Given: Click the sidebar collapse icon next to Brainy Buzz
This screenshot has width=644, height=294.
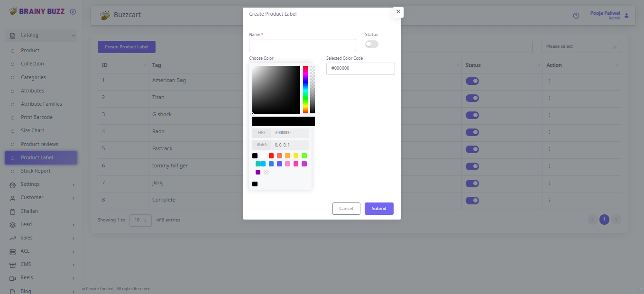Looking at the screenshot, I should [73, 10].
